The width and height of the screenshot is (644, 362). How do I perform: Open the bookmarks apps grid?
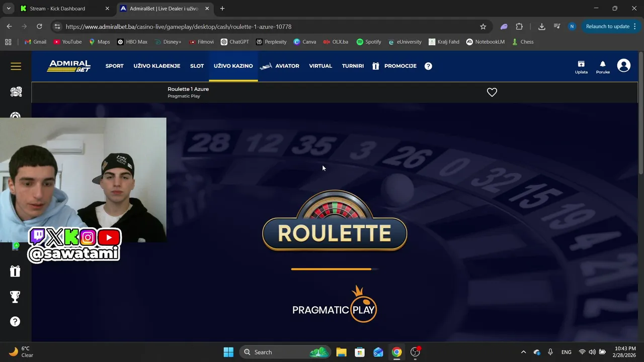pyautogui.click(x=8, y=42)
